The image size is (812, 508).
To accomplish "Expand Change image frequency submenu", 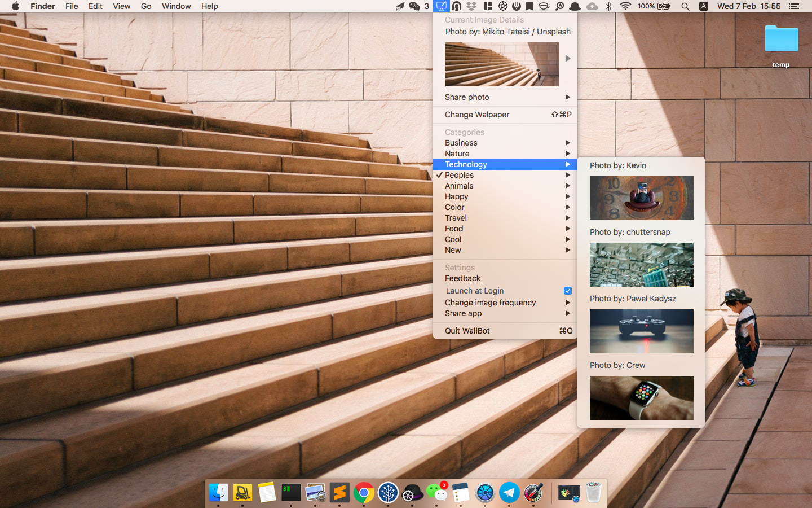I will pyautogui.click(x=505, y=303).
